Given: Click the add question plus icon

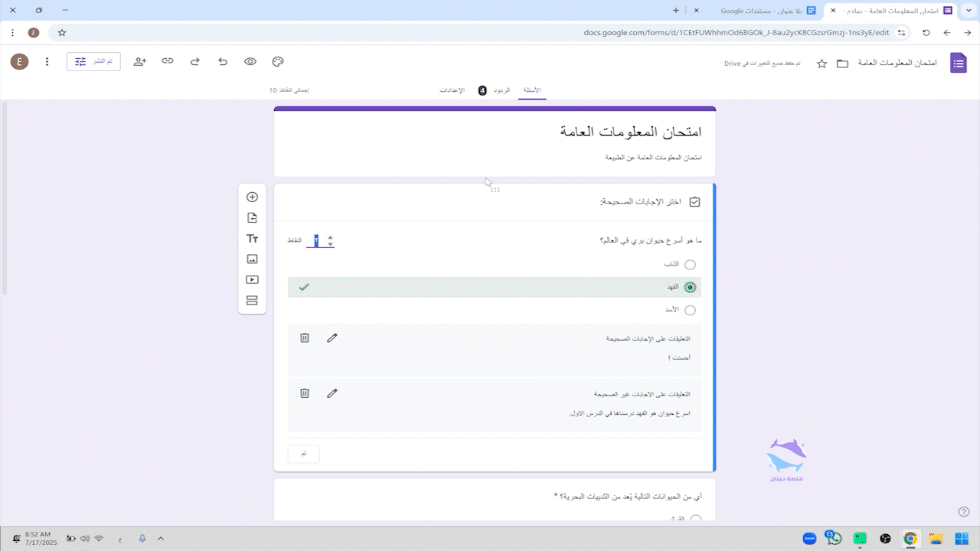Looking at the screenshot, I should [x=252, y=197].
